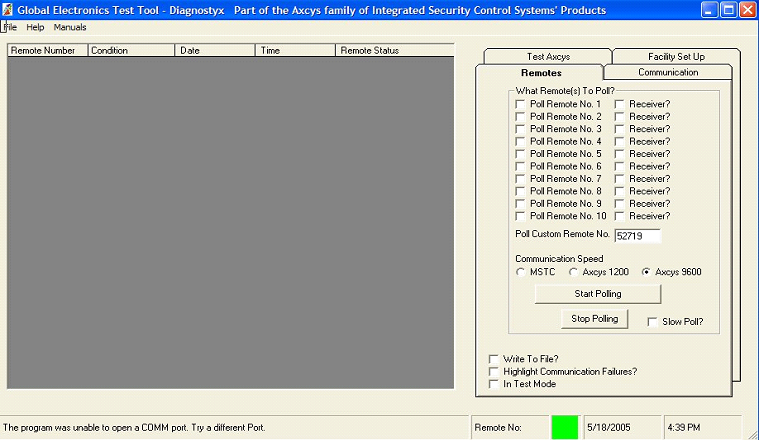Open the Manuals menu
The height and width of the screenshot is (441, 761).
point(70,27)
